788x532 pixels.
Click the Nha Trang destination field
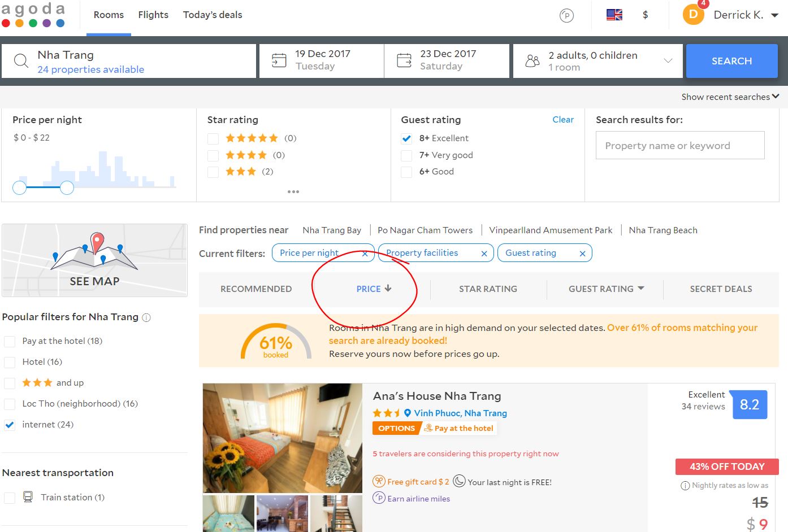tap(129, 61)
